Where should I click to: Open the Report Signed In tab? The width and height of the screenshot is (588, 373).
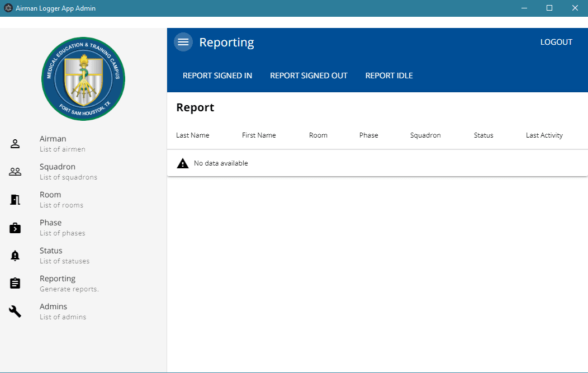[x=217, y=75]
